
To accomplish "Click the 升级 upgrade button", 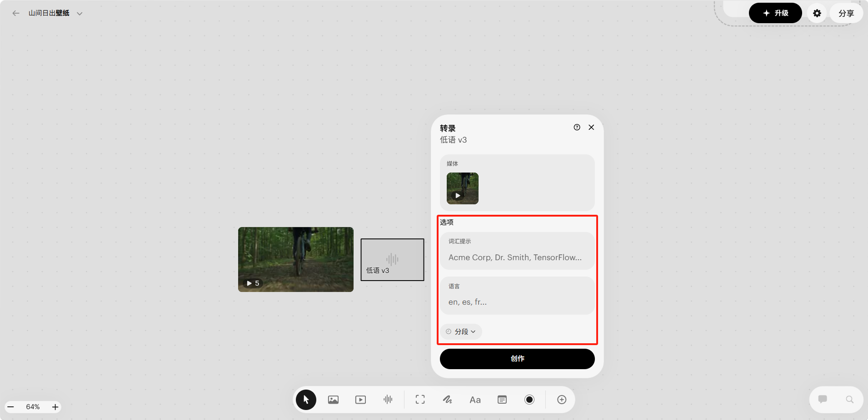I will (775, 13).
